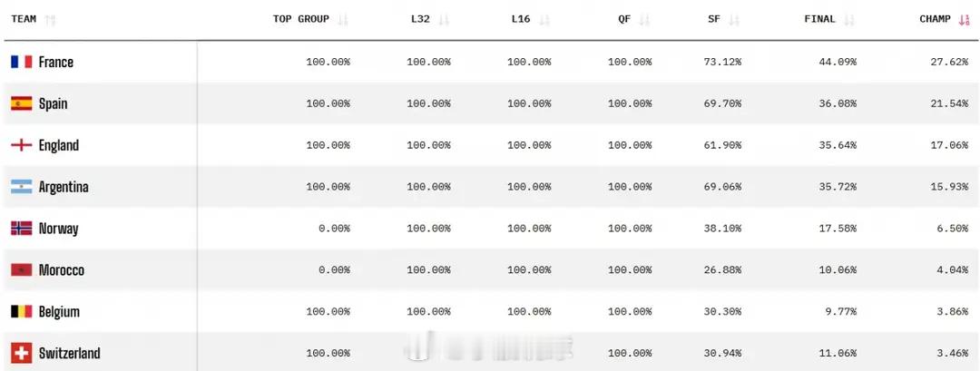The width and height of the screenshot is (980, 371).
Task: Select Norway's 6.50% CHAMP cell
Action: pos(953,229)
